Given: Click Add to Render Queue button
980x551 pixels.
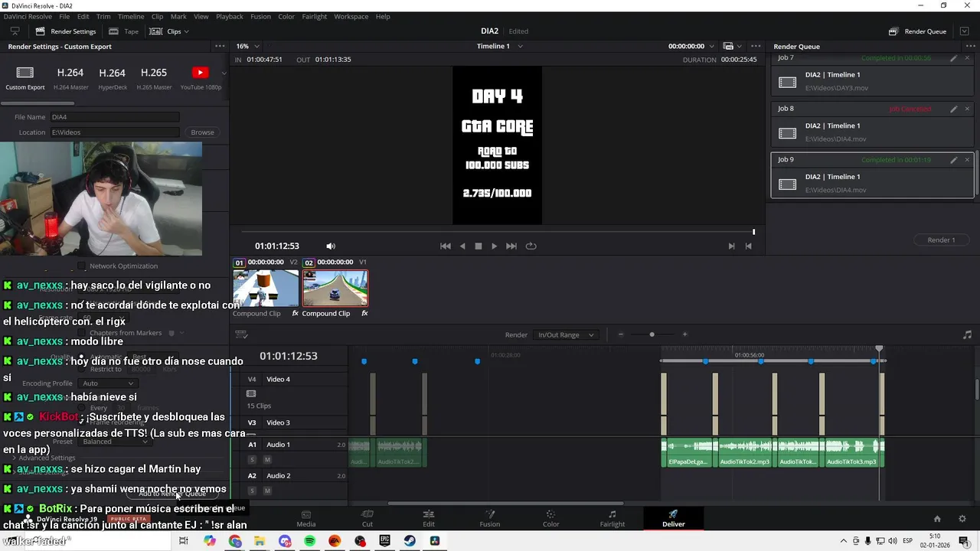Looking at the screenshot, I should coord(172,494).
